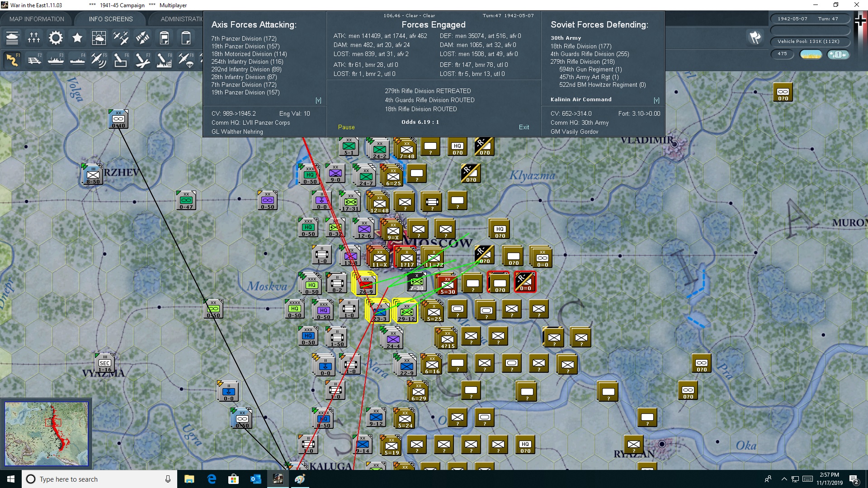Click the end turn flags icon

pos(755,38)
